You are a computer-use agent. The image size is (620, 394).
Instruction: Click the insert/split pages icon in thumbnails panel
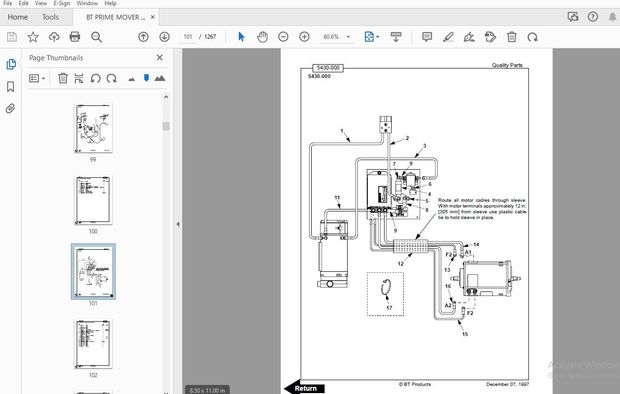tap(79, 78)
